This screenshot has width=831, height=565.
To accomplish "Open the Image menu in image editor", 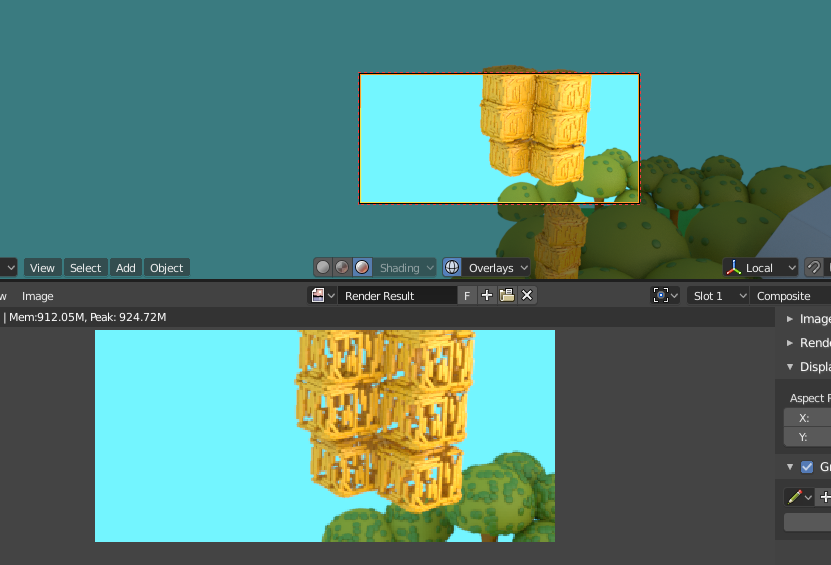I will (38, 296).
